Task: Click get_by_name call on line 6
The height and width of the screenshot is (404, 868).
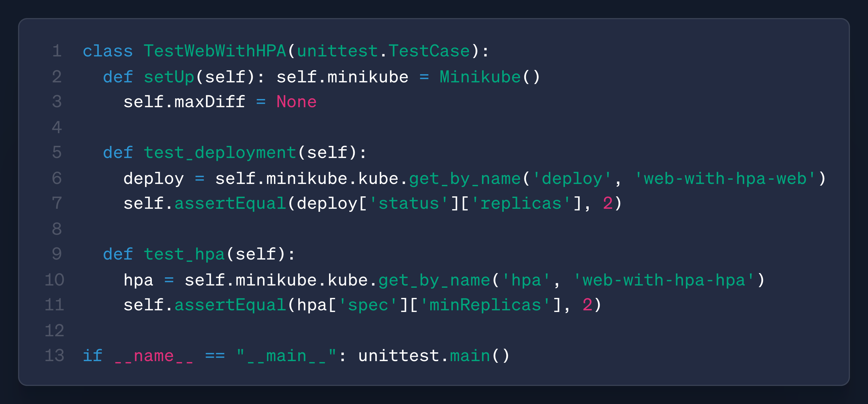Action: 465,179
